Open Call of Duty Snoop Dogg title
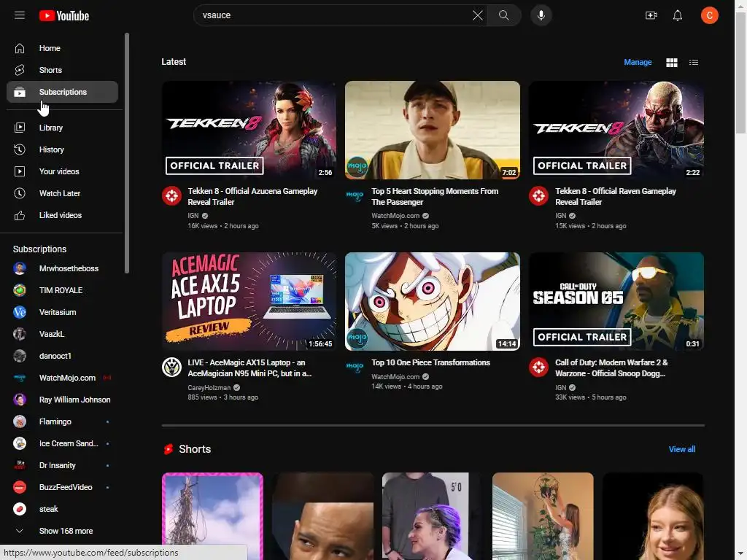 tap(611, 368)
